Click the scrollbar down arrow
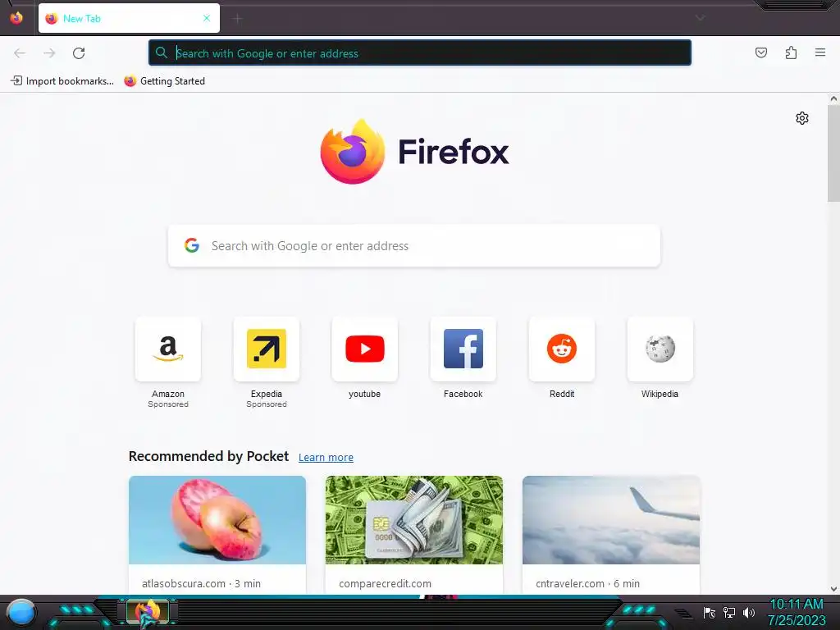 [x=833, y=589]
